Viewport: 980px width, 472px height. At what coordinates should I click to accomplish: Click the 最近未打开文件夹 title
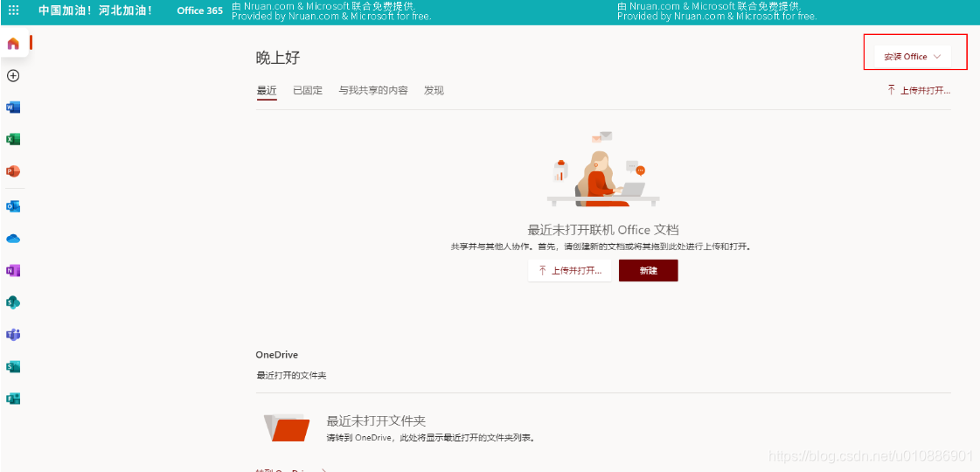pos(376,420)
